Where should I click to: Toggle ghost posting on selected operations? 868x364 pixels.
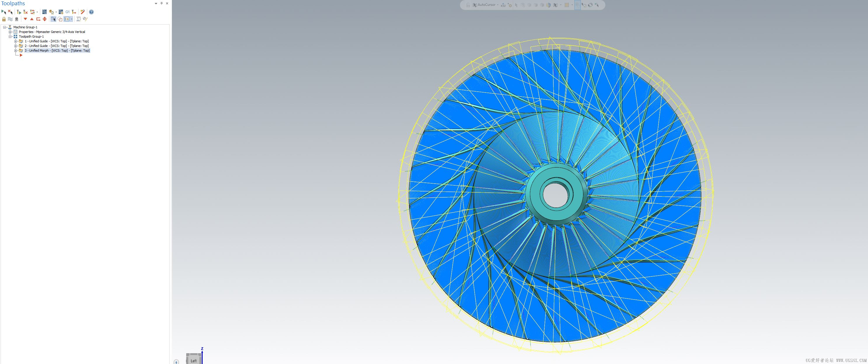(x=17, y=19)
